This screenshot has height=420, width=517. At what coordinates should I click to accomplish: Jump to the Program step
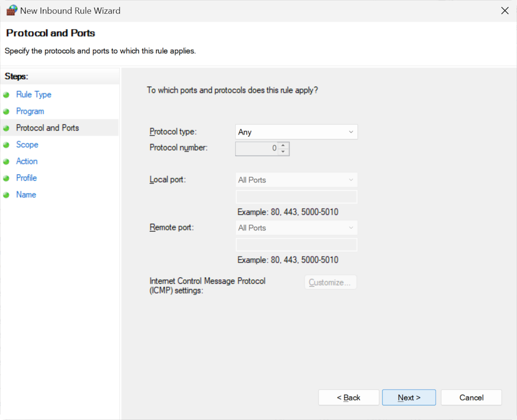click(x=30, y=111)
